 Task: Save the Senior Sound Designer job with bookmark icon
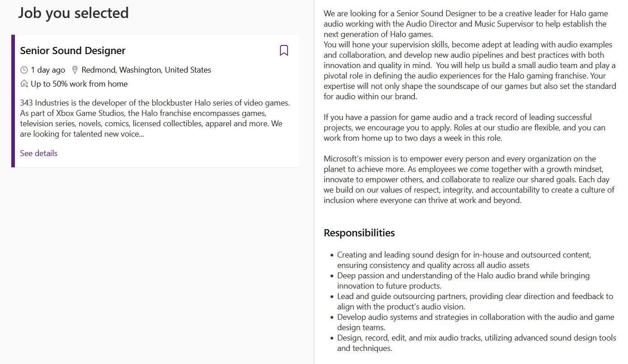tap(284, 50)
